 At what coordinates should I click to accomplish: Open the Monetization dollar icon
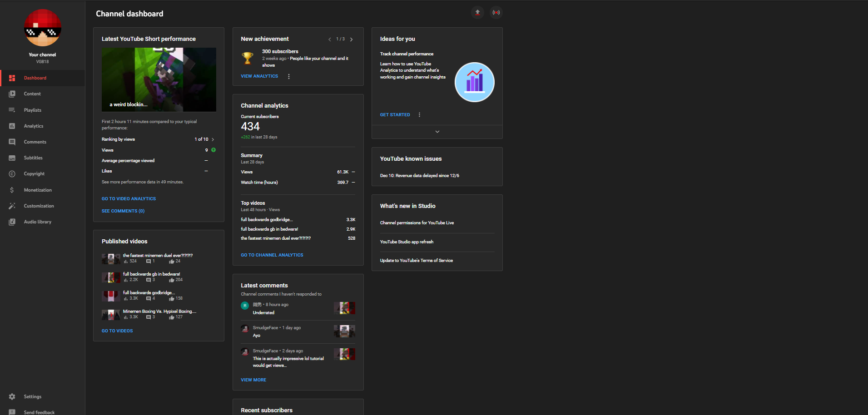tap(12, 190)
